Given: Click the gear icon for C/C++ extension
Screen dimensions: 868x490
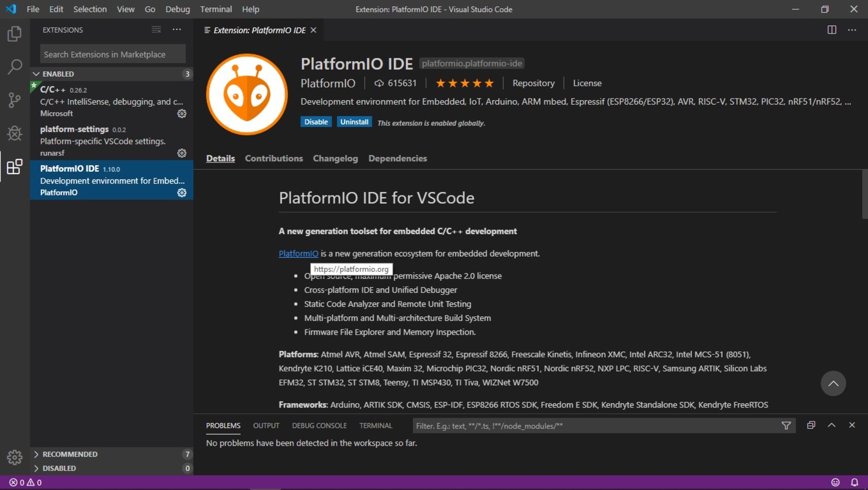Looking at the screenshot, I should point(181,114).
